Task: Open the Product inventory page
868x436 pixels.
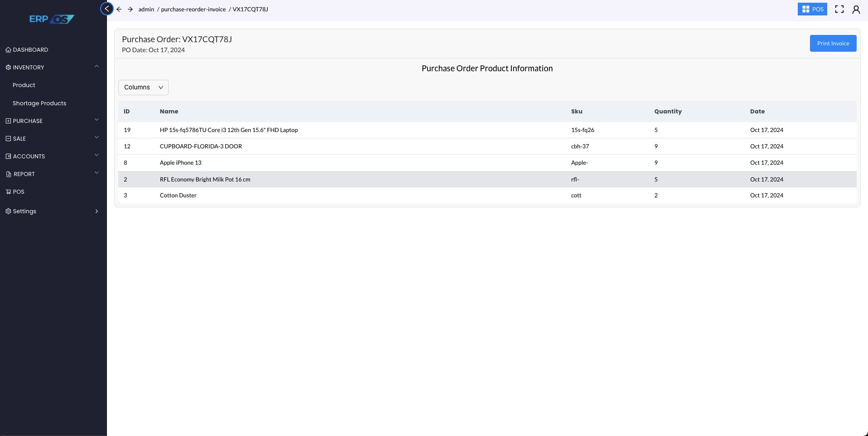Action: [x=24, y=85]
